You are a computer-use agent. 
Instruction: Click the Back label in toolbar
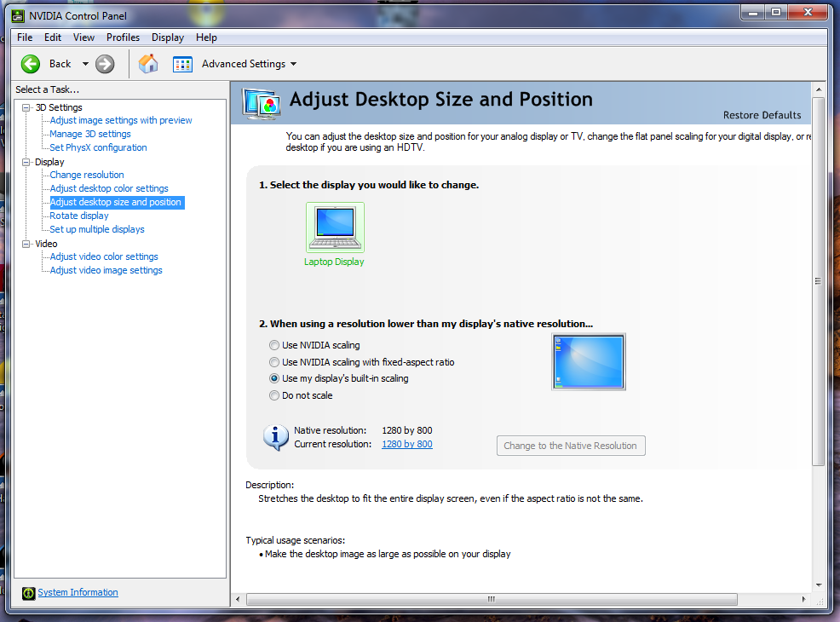coord(60,64)
